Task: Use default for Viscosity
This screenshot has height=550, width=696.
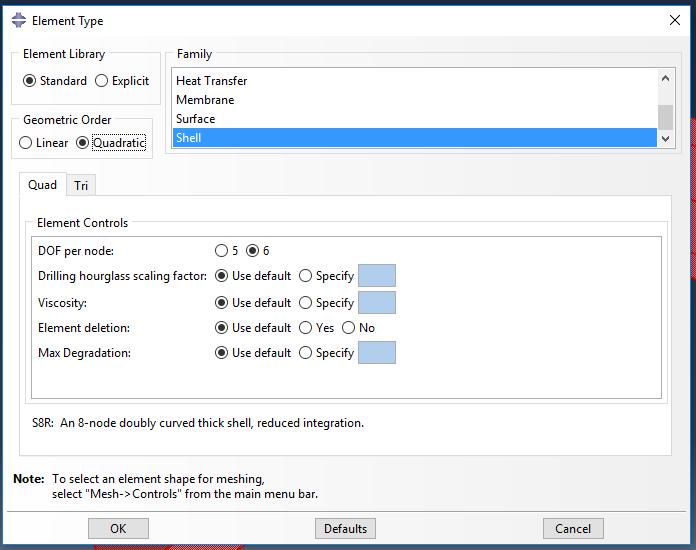Action: pyautogui.click(x=253, y=303)
